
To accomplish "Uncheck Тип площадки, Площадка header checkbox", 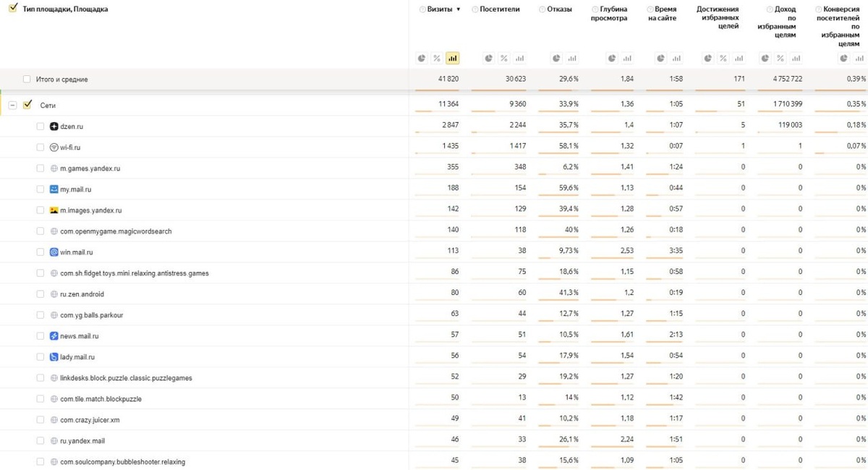I will 13,9.
